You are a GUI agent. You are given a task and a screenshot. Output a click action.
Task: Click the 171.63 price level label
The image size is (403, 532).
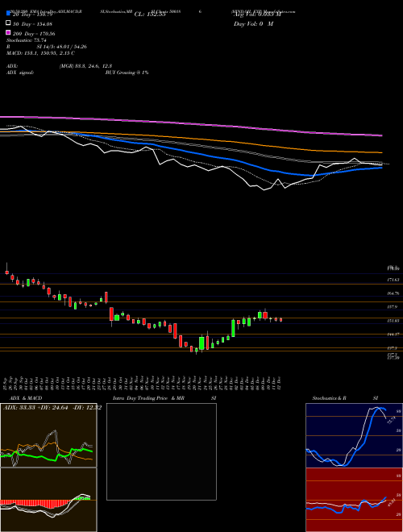(393, 280)
